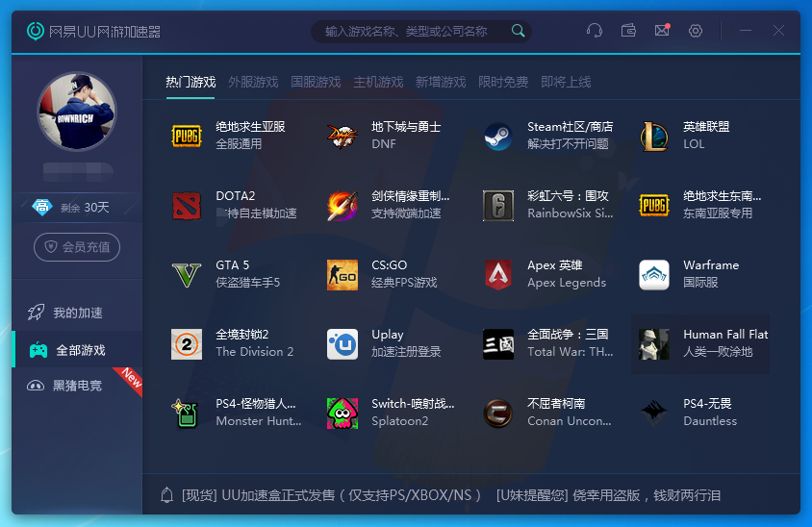Screen dimensions: 812x527
Task: Select the 侠盗猎车手5 subtitle
Action: click(x=248, y=283)
